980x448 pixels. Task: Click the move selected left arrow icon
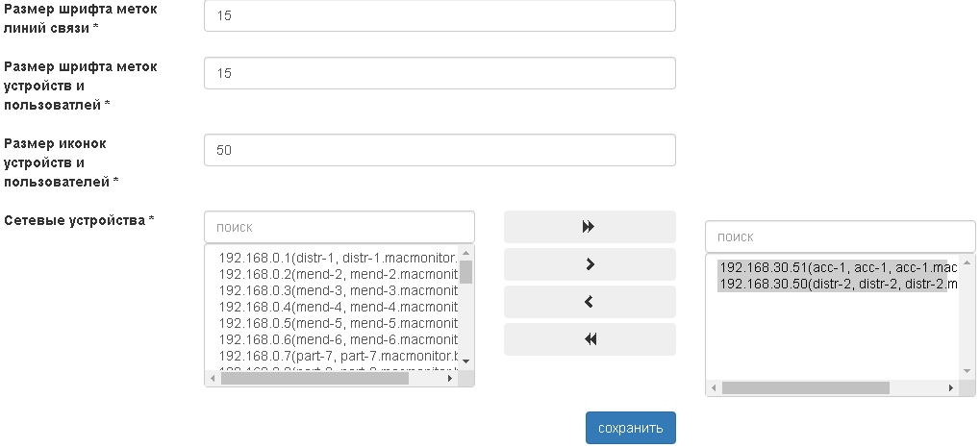click(x=589, y=302)
